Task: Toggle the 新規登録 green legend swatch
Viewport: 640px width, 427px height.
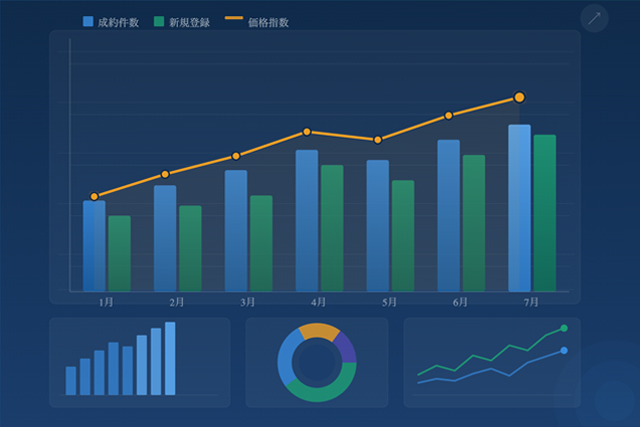Action: (159, 22)
